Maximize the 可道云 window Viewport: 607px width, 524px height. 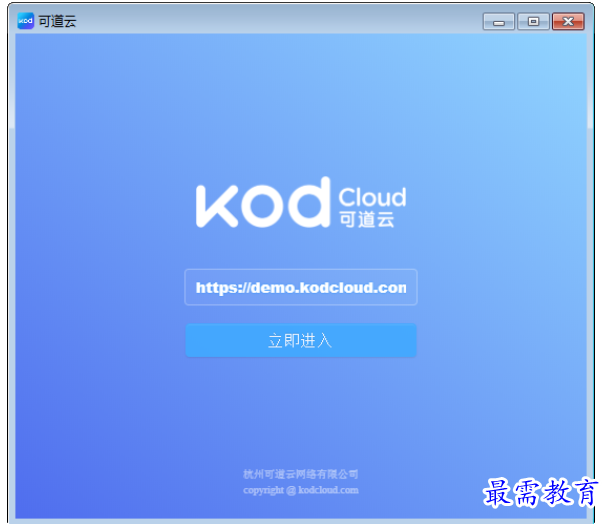point(533,21)
